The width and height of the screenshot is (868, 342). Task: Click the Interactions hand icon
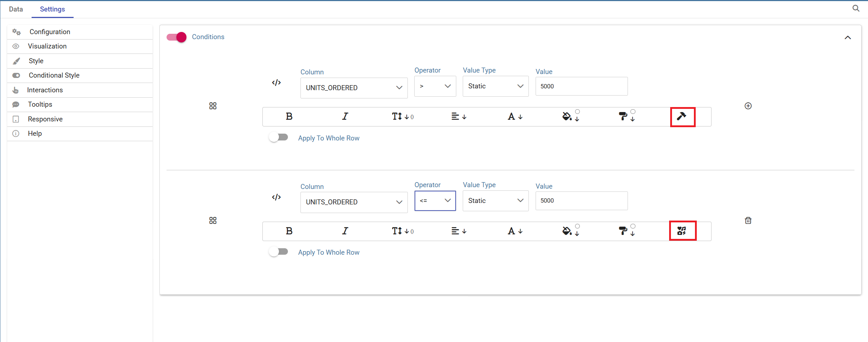[15, 90]
